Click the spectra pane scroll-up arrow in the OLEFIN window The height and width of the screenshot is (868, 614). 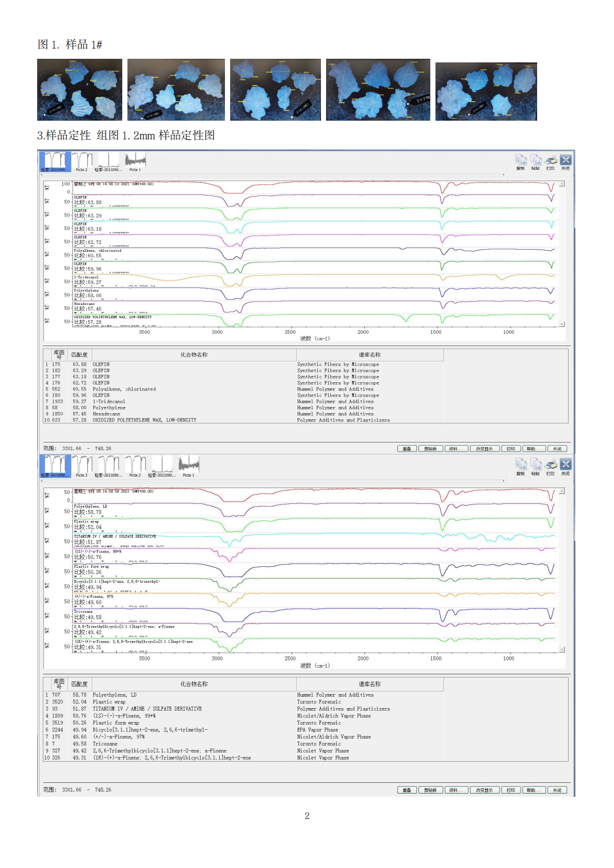click(562, 184)
